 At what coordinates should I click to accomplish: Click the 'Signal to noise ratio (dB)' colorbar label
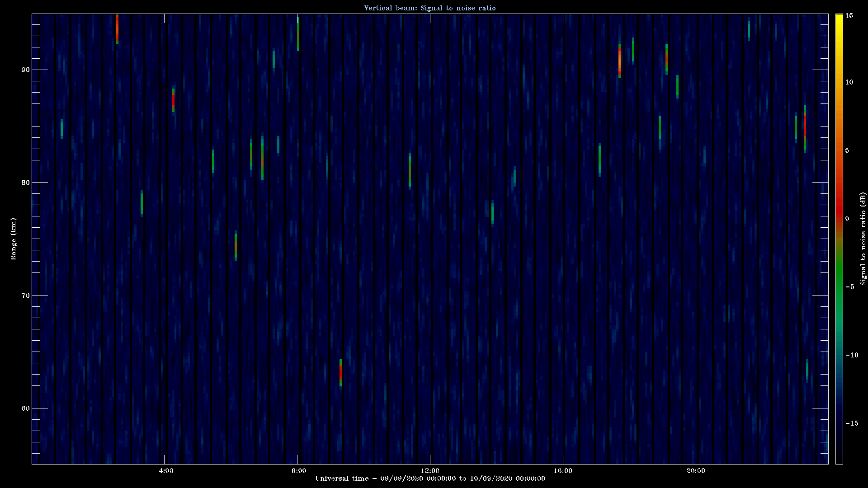point(863,239)
